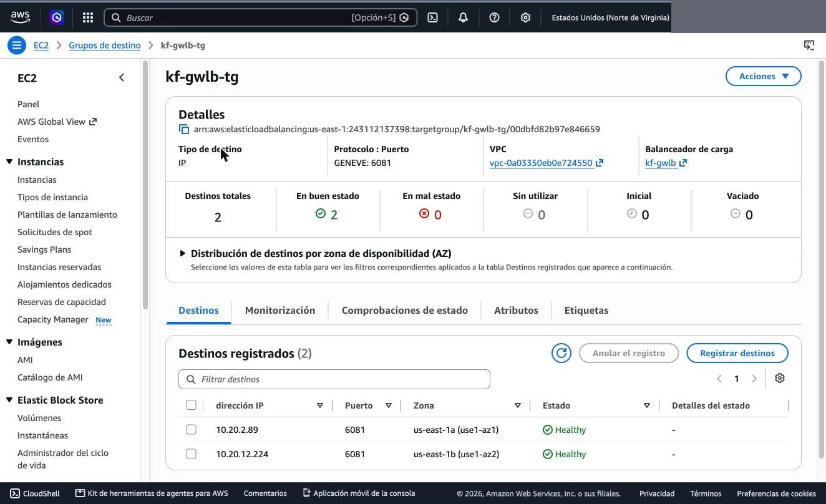Viewport: 826px width, 504px height.
Task: Click the sidebar vertical scrollbar
Action: [x=145, y=185]
